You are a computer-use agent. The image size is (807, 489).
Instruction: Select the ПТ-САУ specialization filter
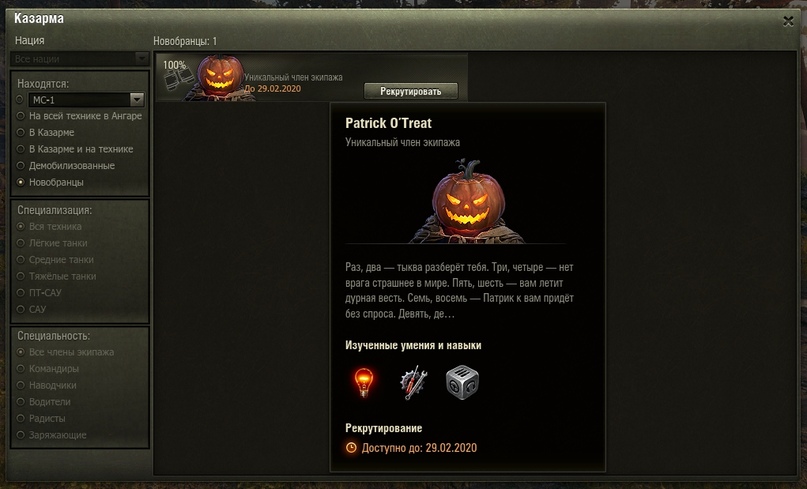tap(39, 292)
